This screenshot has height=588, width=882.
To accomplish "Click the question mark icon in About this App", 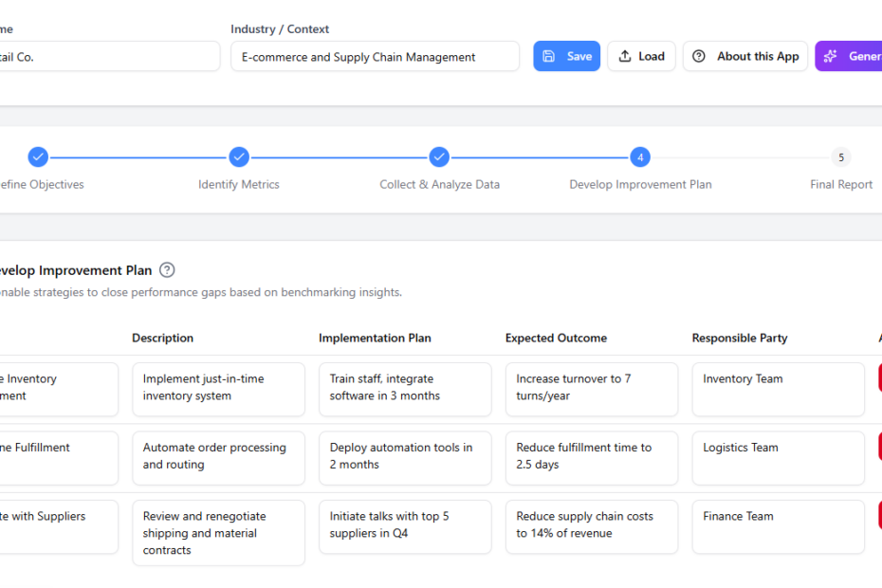I will click(x=699, y=56).
